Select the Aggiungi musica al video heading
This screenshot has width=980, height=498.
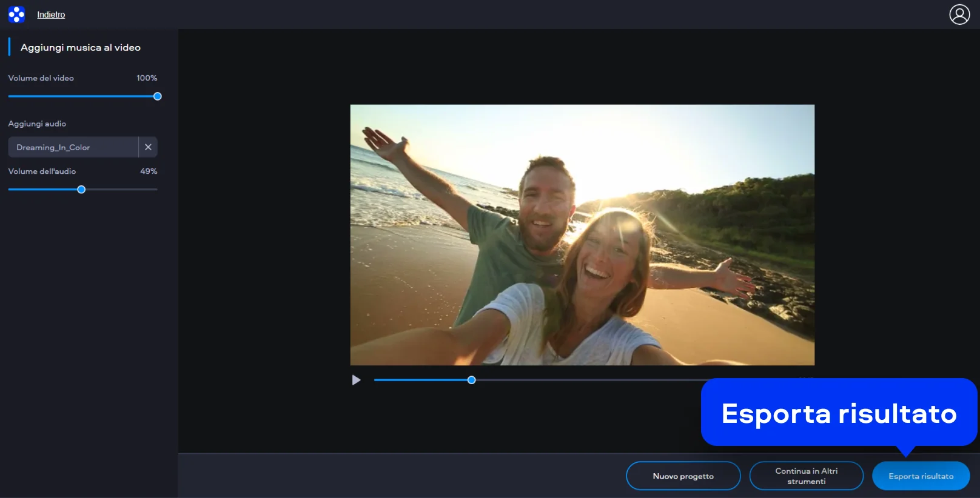pos(80,47)
